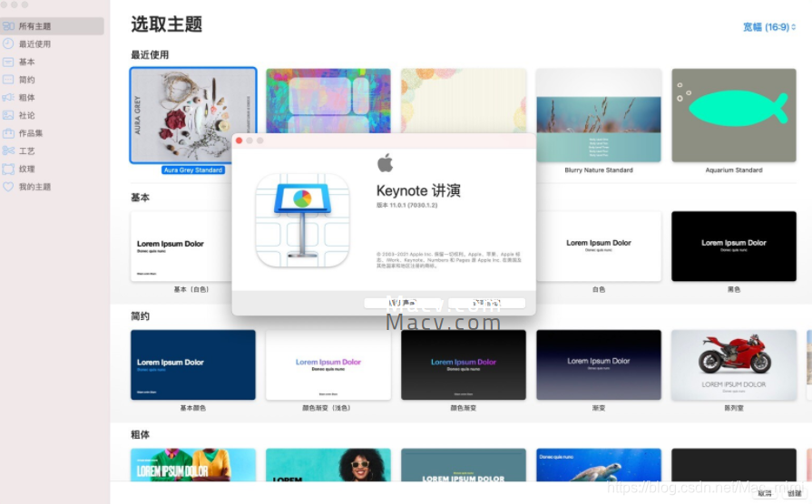Select the 粗体 theme with colorful dressed people

[x=193, y=465]
